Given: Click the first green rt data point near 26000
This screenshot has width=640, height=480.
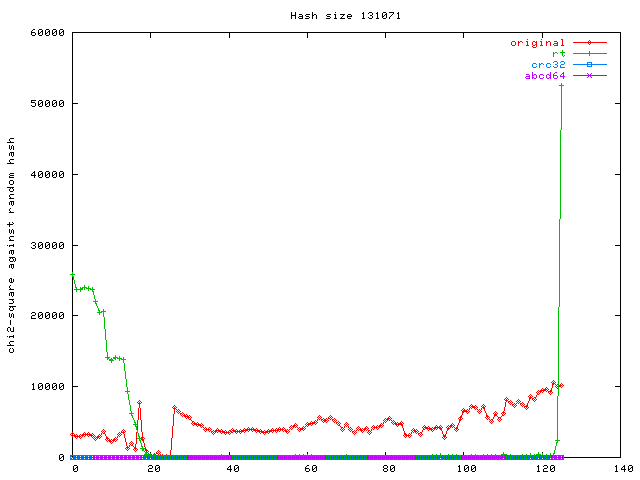Looking at the screenshot, I should 73,275.
